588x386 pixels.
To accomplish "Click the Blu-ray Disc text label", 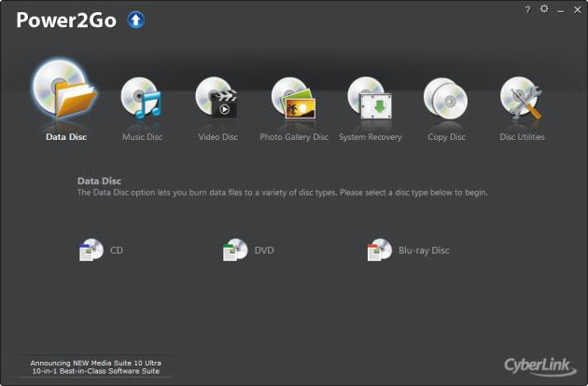I will point(424,251).
